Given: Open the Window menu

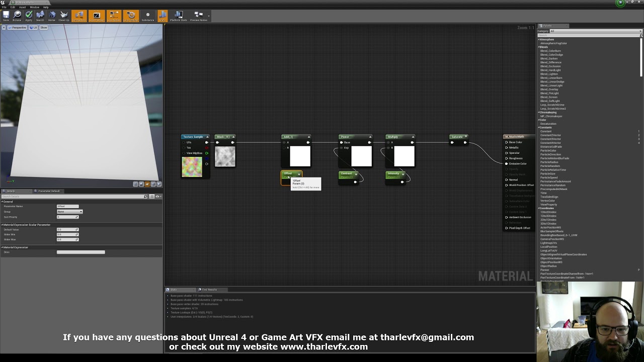Looking at the screenshot, I should point(35,8).
